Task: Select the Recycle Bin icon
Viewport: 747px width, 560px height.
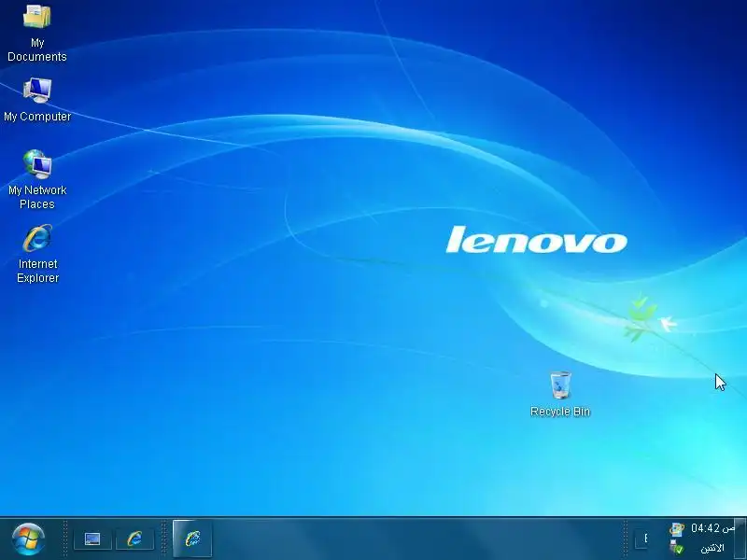Action: click(560, 395)
